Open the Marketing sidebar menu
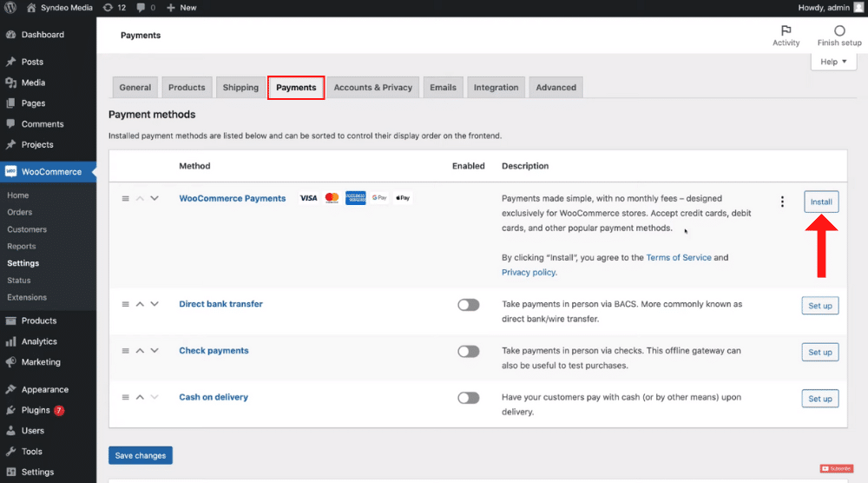This screenshot has width=868, height=483. (41, 361)
